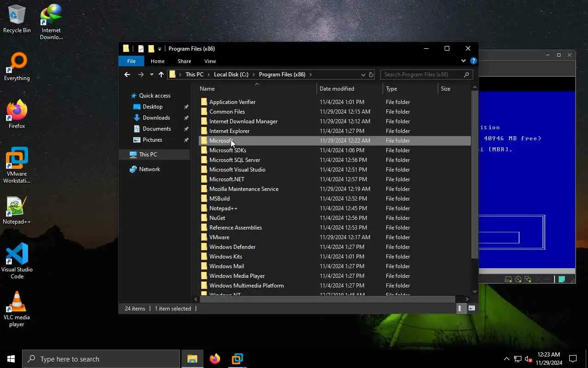
Task: Open the network tray icon
Action: [518, 359]
